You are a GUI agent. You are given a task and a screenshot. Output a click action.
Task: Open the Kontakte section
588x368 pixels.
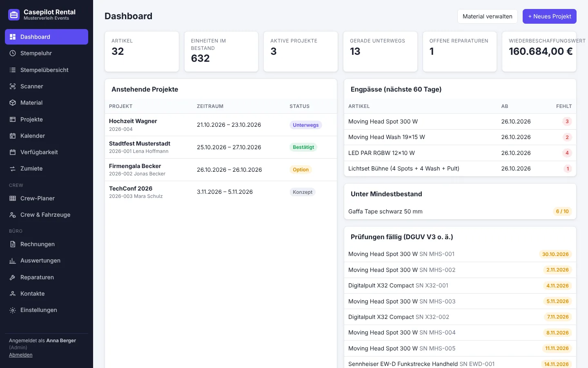tap(47, 294)
